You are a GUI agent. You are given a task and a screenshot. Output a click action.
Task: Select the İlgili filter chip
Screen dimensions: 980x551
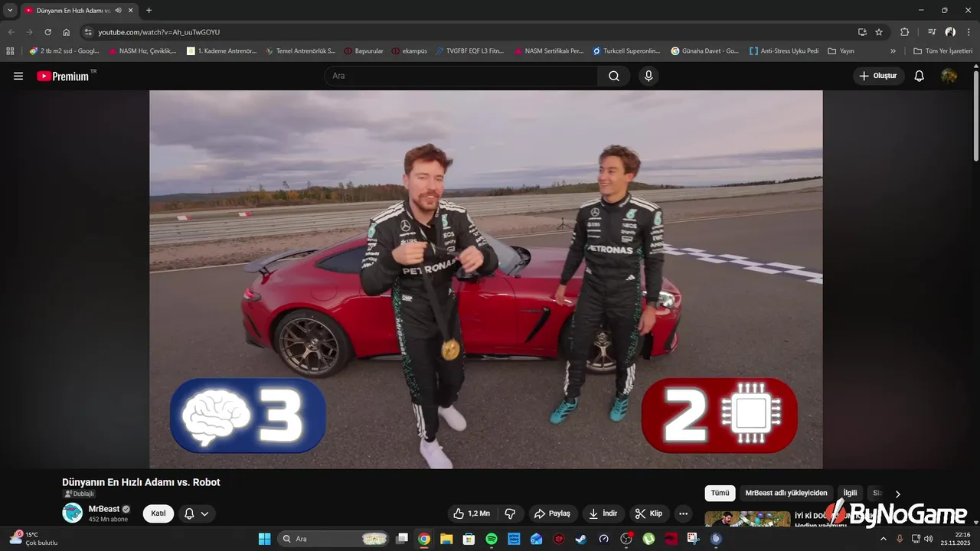[x=850, y=493]
